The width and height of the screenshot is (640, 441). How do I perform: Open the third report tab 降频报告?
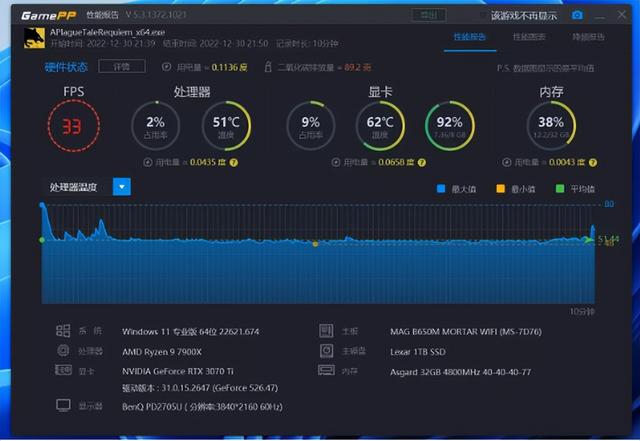click(588, 37)
